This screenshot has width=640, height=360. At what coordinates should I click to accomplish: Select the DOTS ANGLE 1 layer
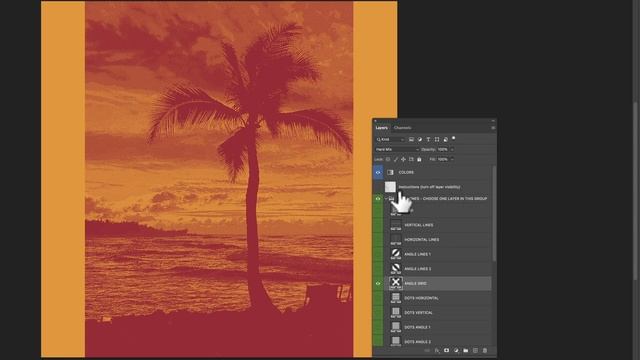417,327
